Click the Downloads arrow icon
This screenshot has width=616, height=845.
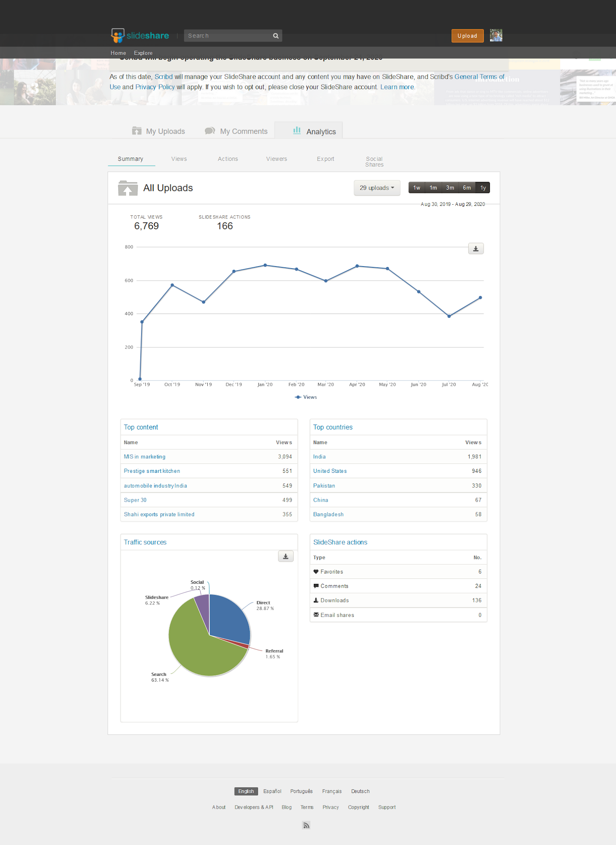316,600
